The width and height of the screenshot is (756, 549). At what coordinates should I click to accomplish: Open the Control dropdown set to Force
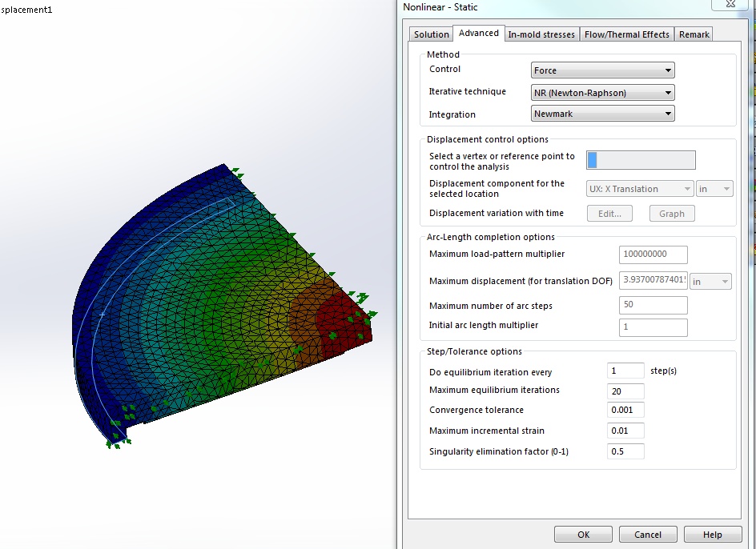[603, 70]
